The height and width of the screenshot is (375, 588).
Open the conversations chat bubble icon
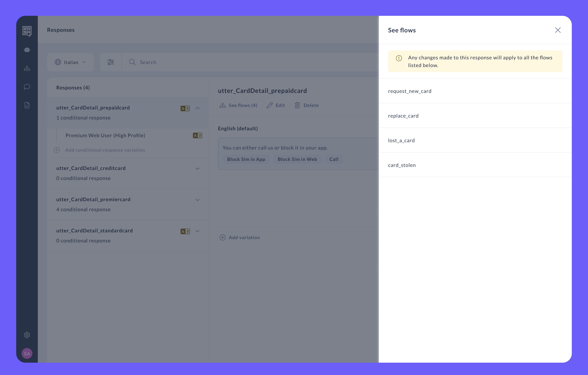[x=27, y=87]
